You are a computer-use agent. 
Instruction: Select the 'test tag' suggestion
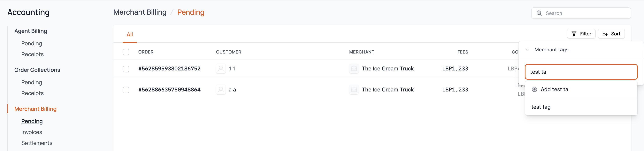click(541, 107)
